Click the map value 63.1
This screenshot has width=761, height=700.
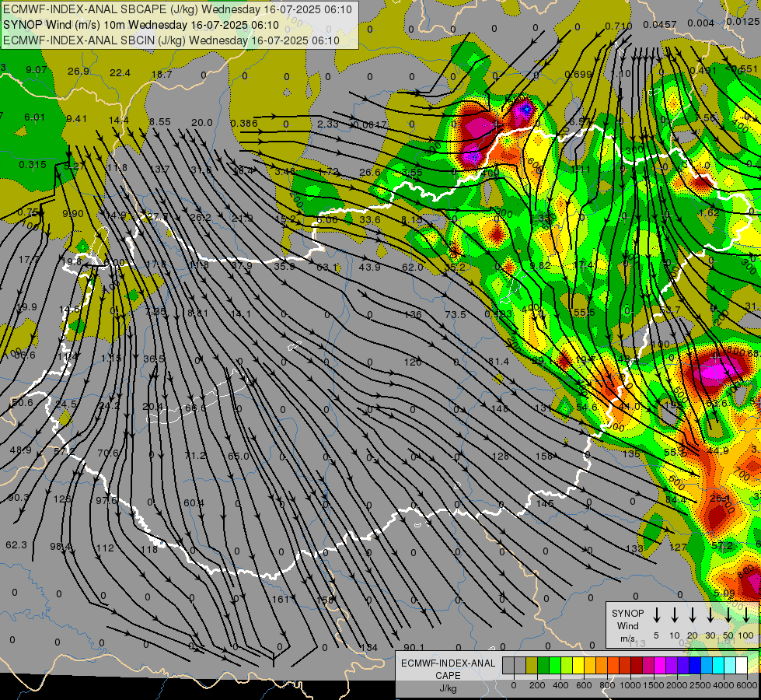326,268
